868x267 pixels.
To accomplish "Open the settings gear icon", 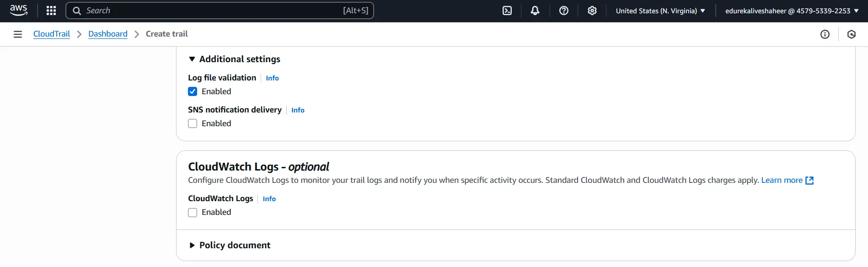I will point(592,11).
